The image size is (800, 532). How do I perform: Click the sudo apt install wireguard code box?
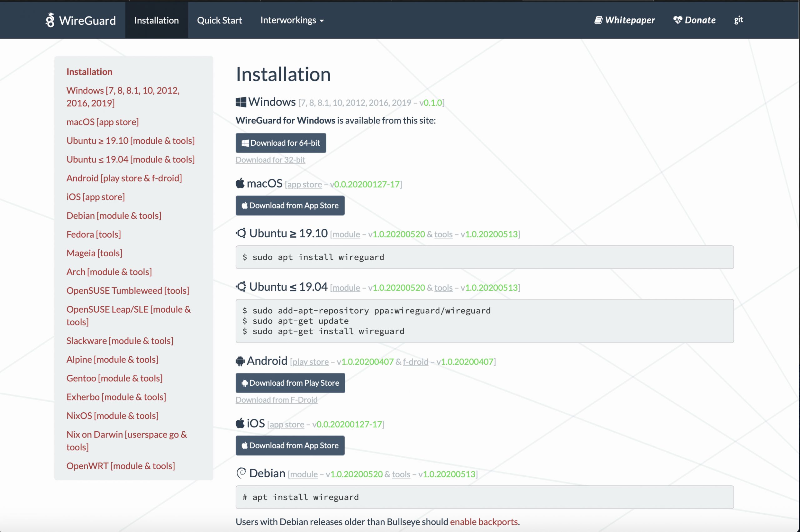485,257
